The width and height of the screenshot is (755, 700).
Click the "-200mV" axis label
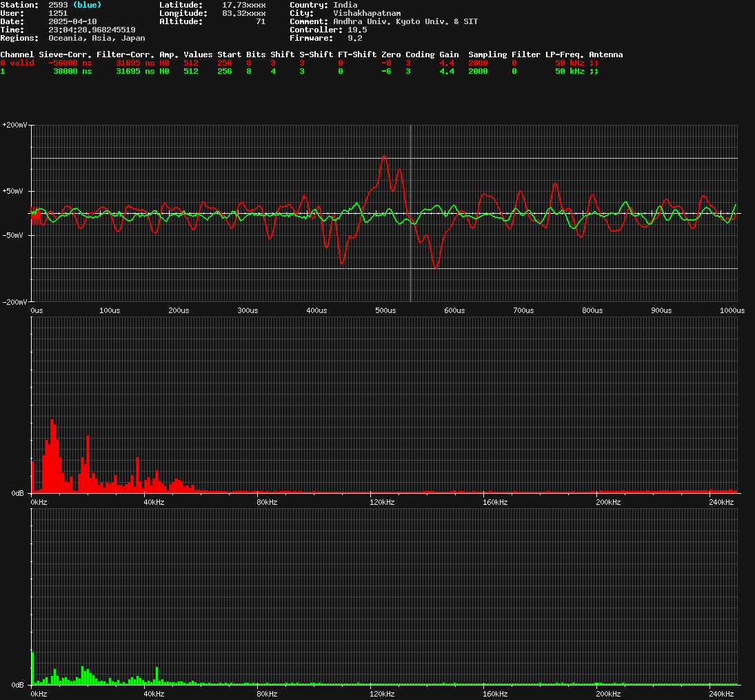click(x=14, y=302)
